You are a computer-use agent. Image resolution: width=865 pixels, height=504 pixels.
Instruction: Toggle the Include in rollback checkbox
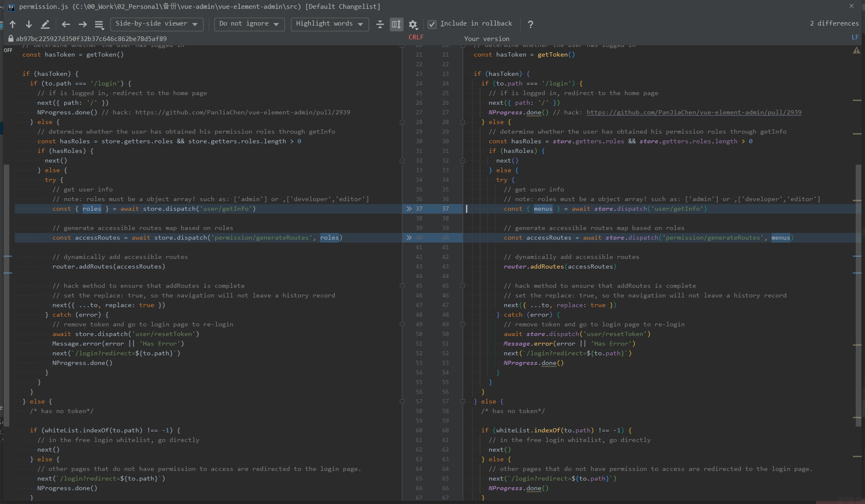click(431, 23)
